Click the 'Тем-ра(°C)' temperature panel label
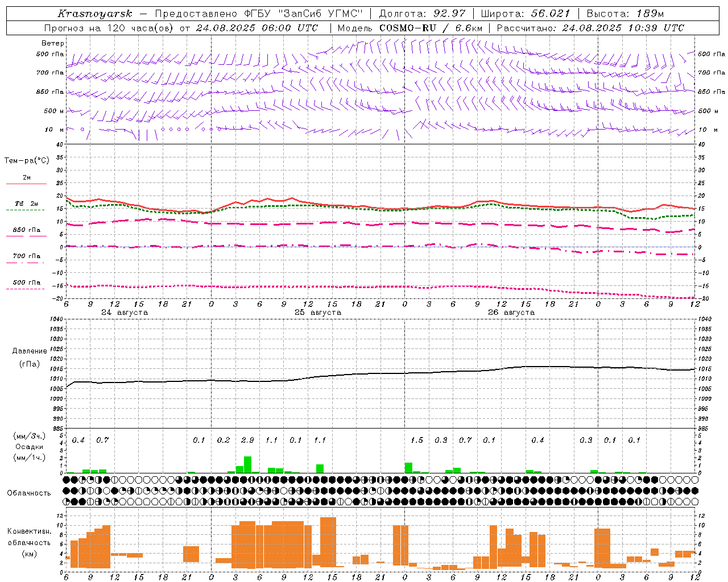This screenshot has width=728, height=582. pos(27,161)
